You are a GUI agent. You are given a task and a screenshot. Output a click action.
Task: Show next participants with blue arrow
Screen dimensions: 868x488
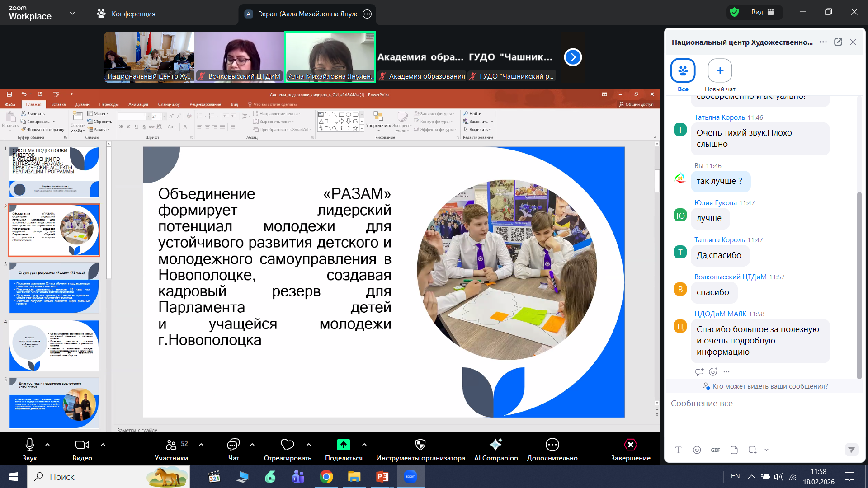[573, 57]
